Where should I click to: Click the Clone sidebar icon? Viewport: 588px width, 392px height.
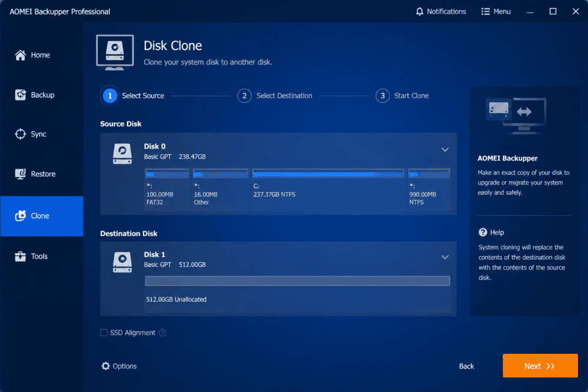click(x=20, y=216)
